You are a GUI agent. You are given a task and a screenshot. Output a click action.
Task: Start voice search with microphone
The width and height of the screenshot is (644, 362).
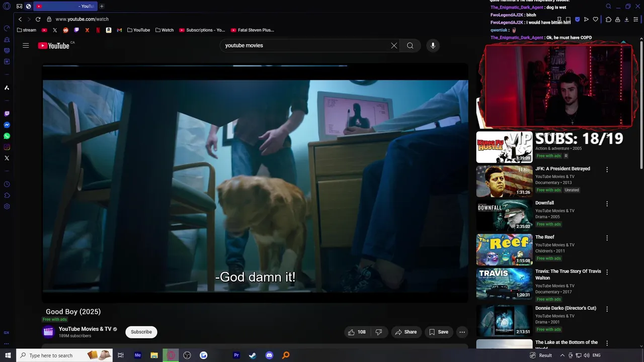433,45
